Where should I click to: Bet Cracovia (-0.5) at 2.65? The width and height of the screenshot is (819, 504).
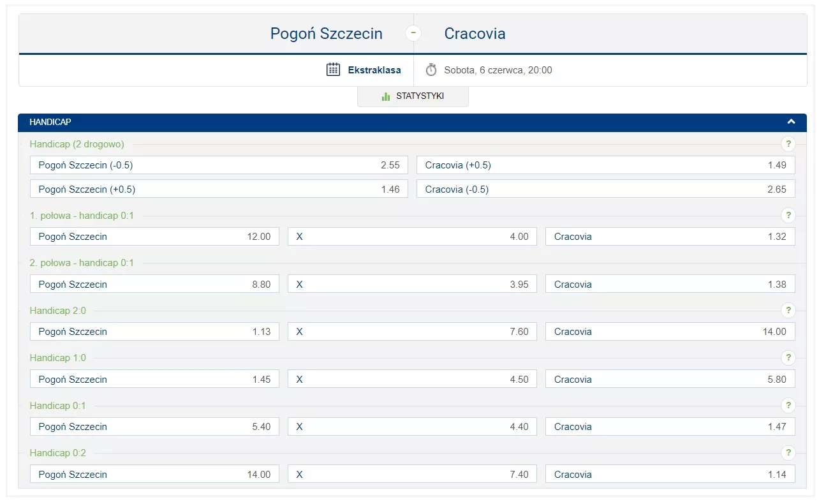[x=606, y=189]
